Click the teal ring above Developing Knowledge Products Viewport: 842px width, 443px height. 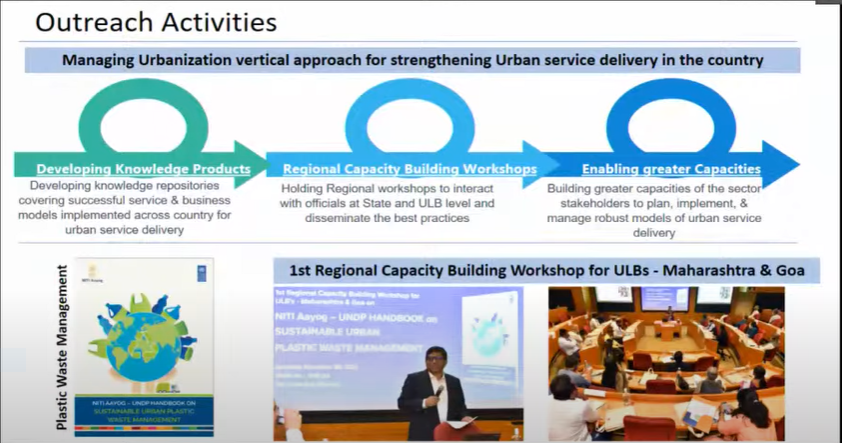[x=142, y=88]
